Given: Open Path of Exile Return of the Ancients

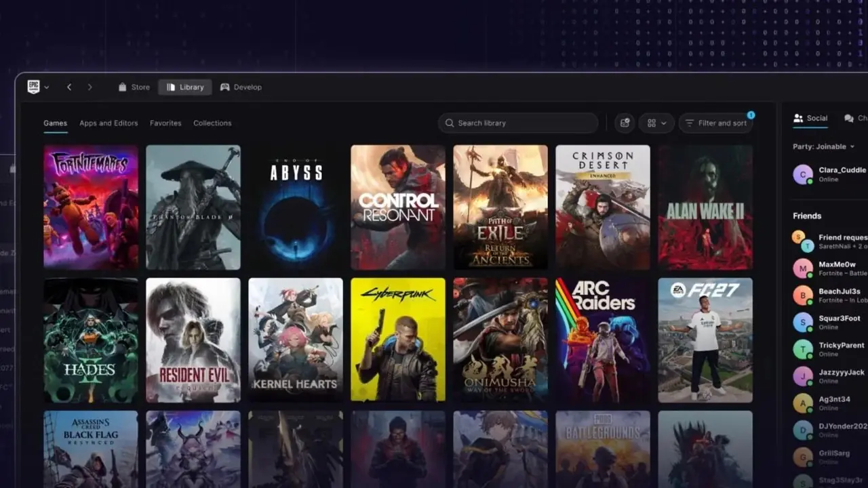Looking at the screenshot, I should pyautogui.click(x=500, y=207).
